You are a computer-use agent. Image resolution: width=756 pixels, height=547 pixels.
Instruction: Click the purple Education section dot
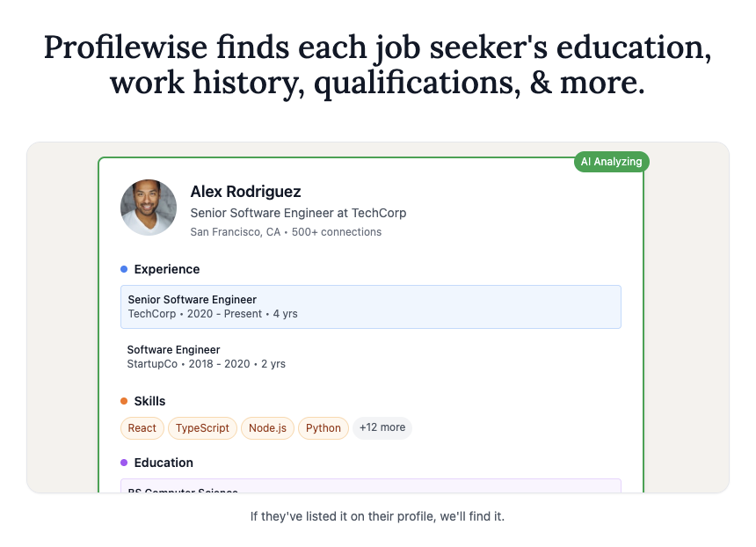[124, 463]
